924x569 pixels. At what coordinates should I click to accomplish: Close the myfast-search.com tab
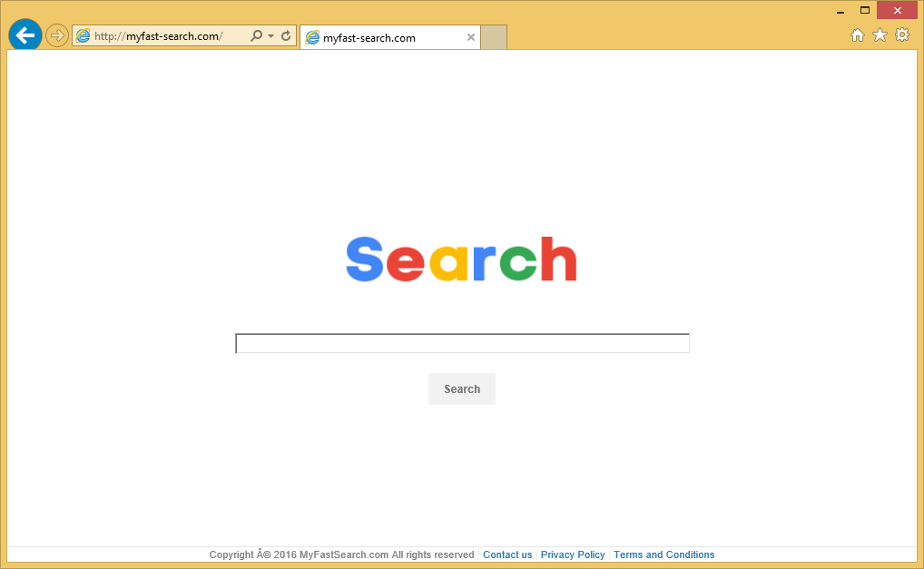pos(471,37)
